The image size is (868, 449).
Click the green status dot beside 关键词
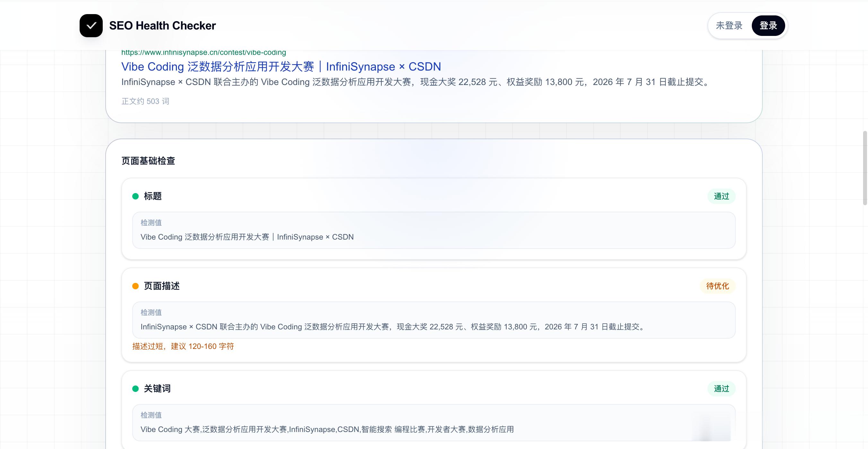pyautogui.click(x=135, y=389)
